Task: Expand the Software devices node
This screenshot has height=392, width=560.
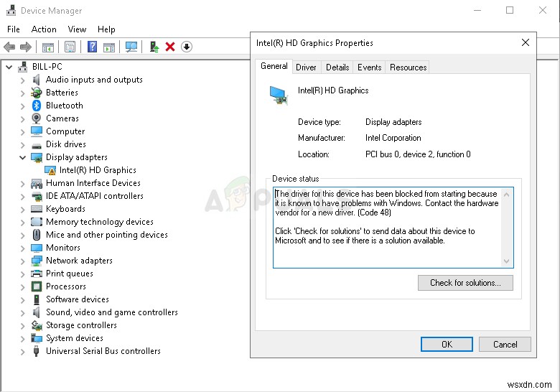Action: pyautogui.click(x=22, y=299)
